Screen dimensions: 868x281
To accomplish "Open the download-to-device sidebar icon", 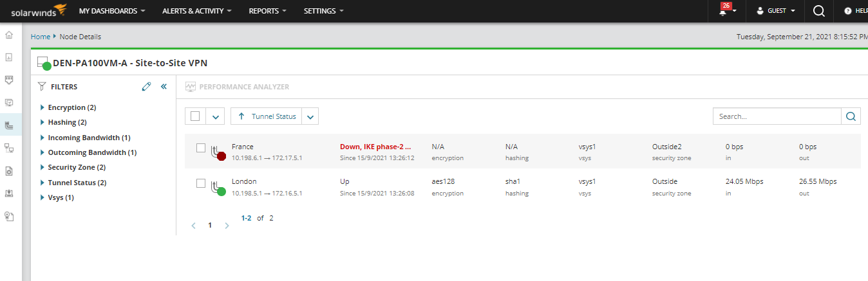I will pyautogui.click(x=9, y=193).
